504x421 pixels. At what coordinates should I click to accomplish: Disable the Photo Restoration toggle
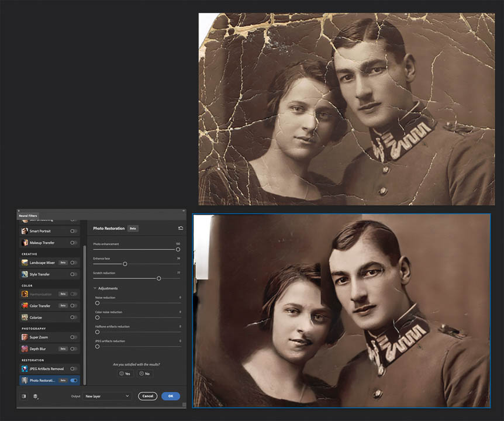click(74, 380)
